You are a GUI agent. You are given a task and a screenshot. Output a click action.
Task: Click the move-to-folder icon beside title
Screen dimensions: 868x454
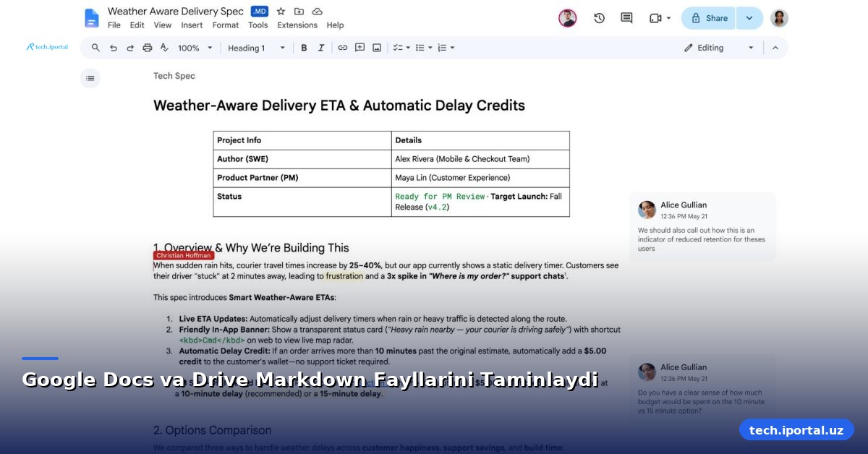(x=299, y=12)
